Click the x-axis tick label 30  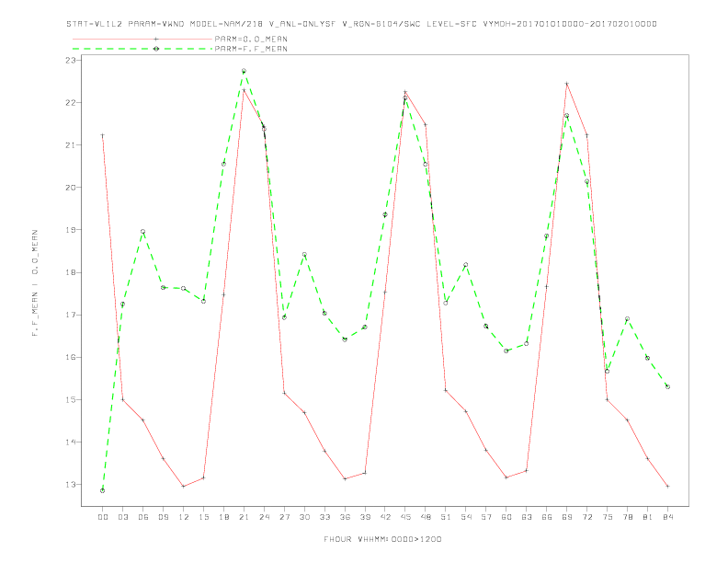point(304,517)
